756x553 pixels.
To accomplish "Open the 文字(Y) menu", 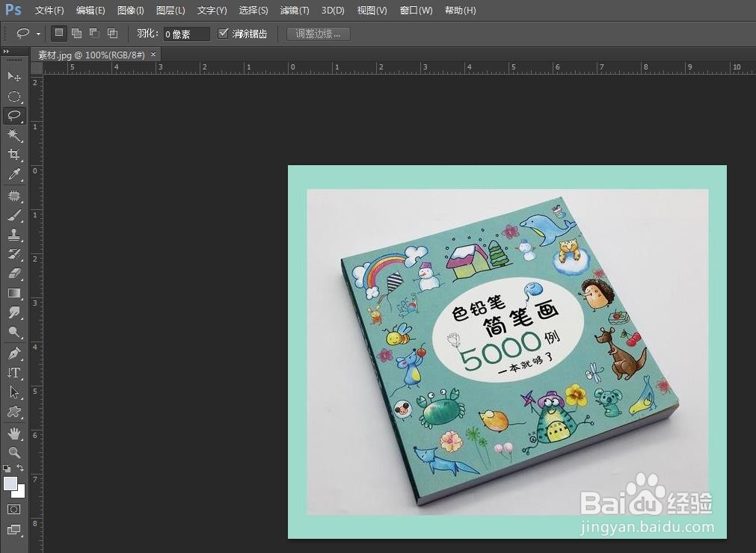I will pyautogui.click(x=212, y=10).
